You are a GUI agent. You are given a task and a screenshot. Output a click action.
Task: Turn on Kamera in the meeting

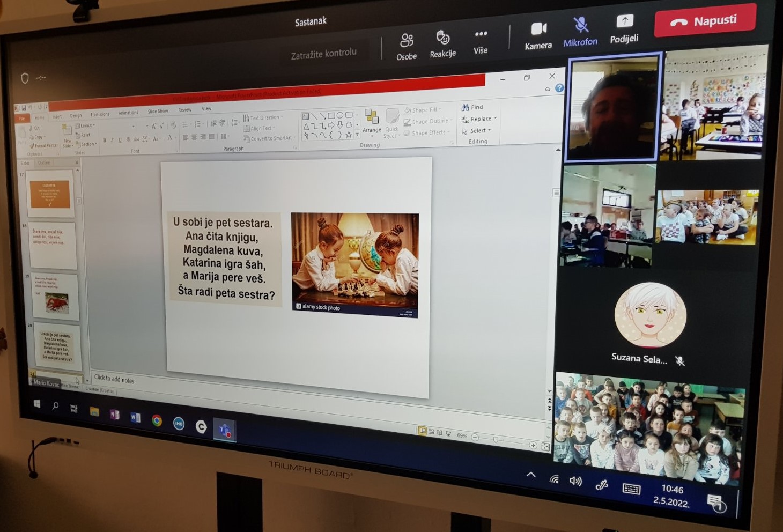[x=538, y=36]
